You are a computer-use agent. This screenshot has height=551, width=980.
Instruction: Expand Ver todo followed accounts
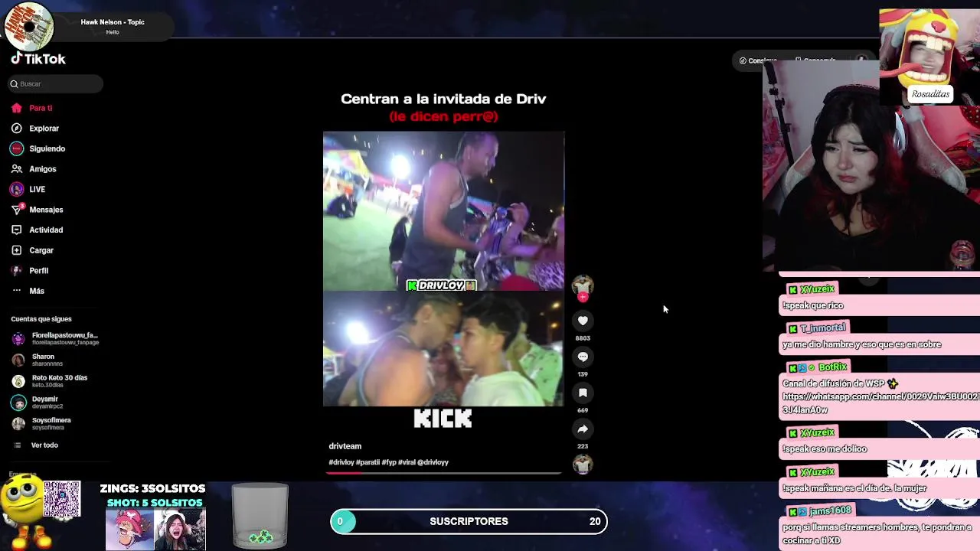[x=44, y=445]
